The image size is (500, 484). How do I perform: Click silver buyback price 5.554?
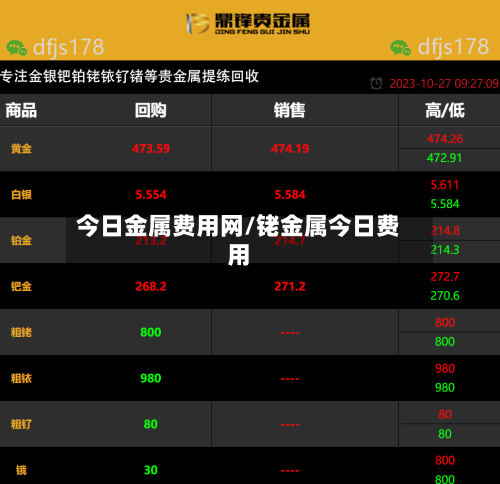[x=151, y=195]
